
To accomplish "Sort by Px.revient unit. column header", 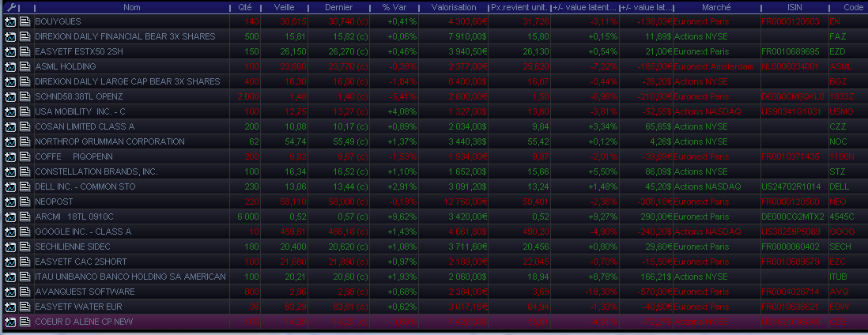I will (520, 8).
